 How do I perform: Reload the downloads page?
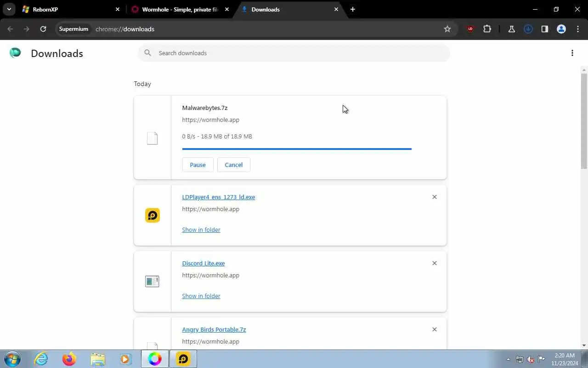coord(43,29)
